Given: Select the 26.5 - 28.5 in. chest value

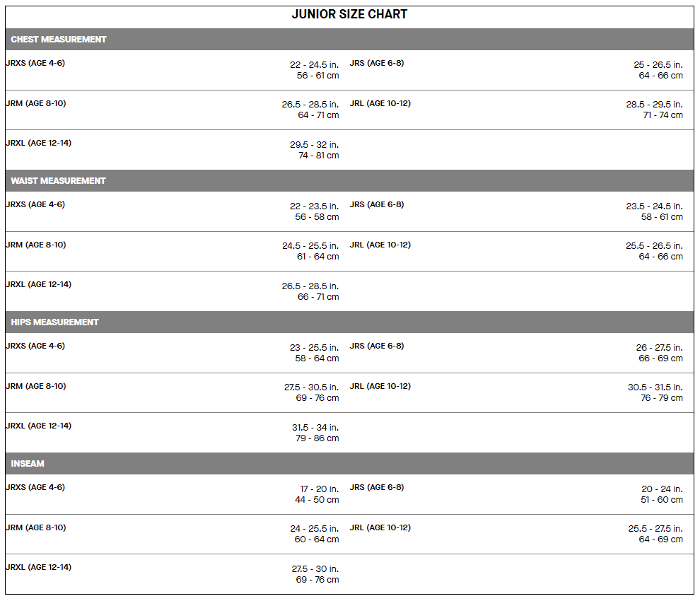Looking at the screenshot, I should point(310,105).
